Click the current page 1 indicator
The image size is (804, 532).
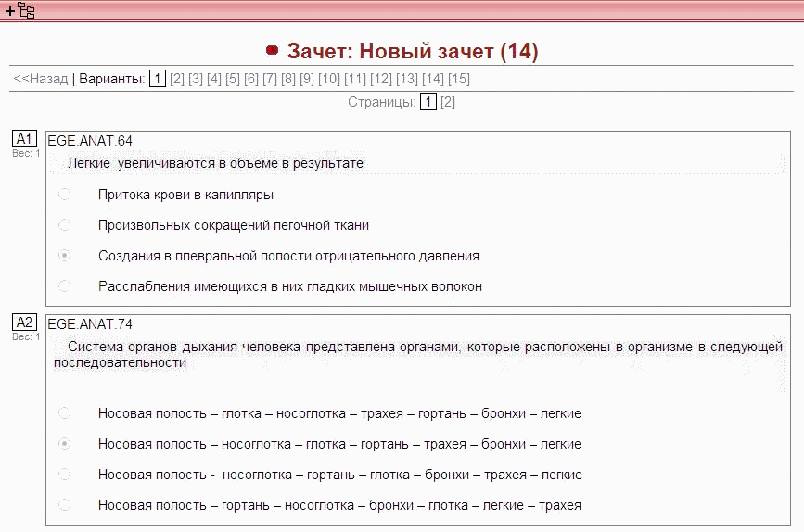[428, 102]
